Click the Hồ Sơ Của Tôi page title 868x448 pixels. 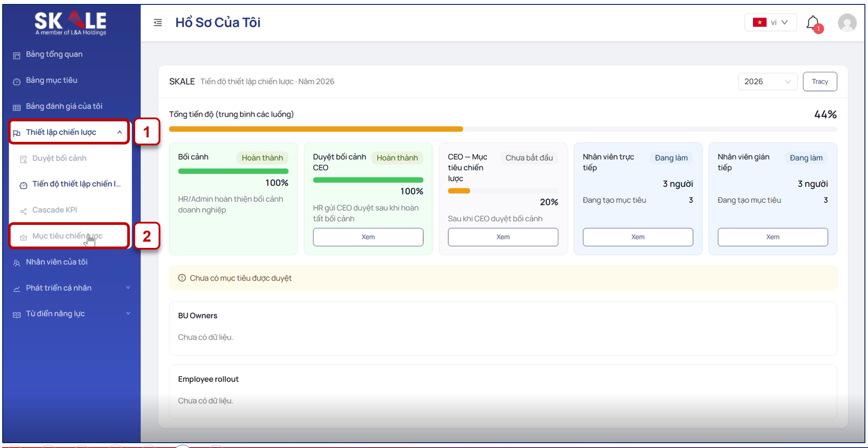coord(218,23)
